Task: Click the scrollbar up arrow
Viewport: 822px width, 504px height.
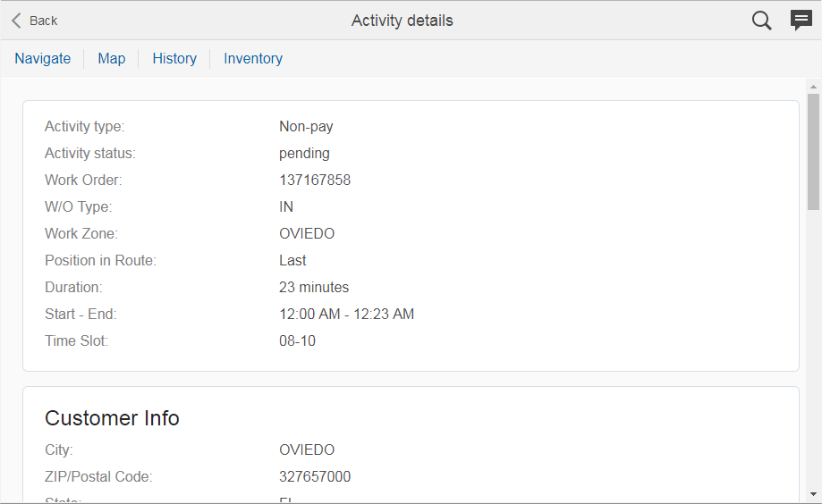Action: click(x=813, y=88)
